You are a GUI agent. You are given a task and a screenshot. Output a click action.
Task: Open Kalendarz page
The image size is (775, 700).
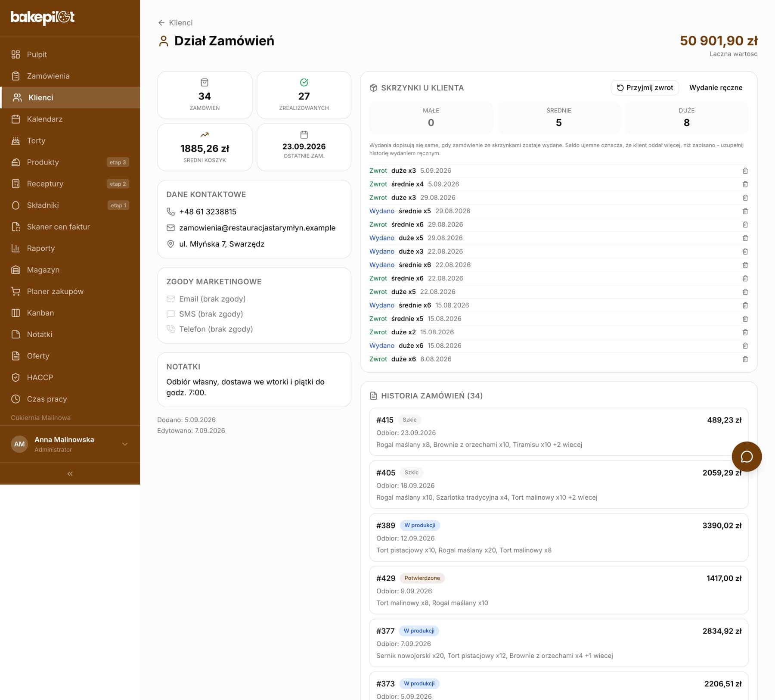pyautogui.click(x=70, y=119)
